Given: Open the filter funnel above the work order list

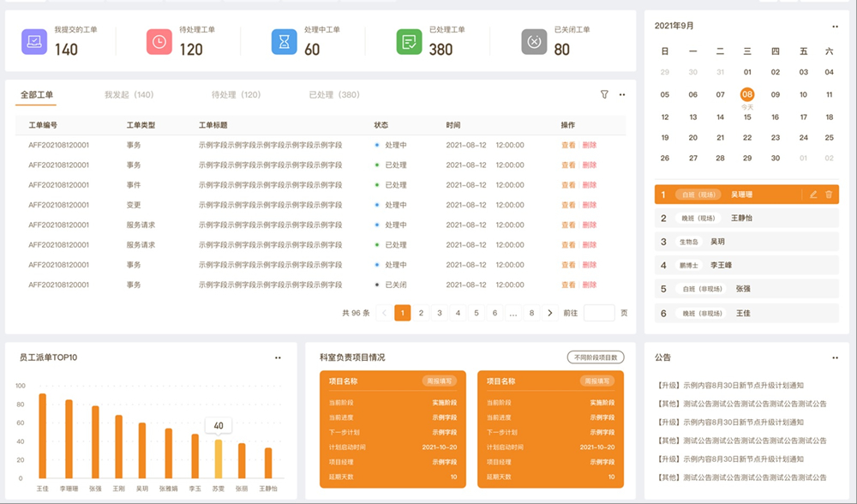Looking at the screenshot, I should pos(605,94).
